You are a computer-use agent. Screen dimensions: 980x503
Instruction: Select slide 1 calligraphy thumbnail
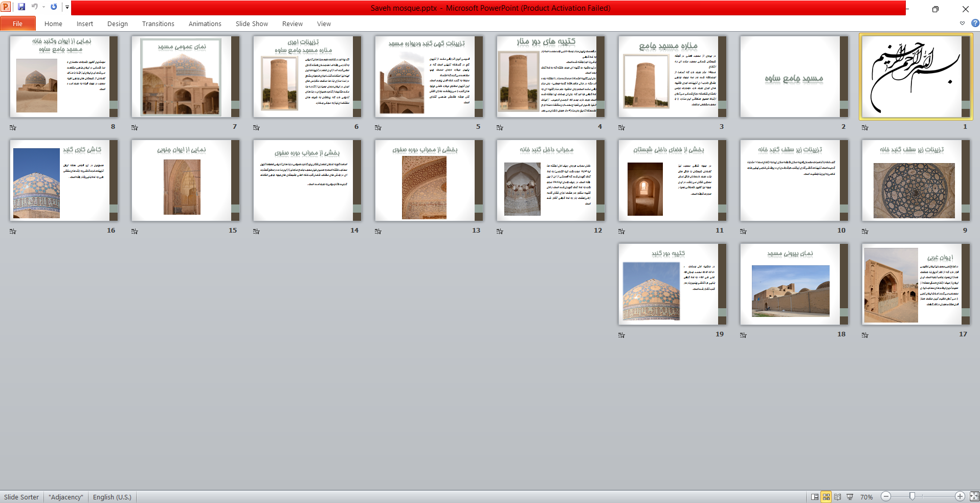click(916, 77)
